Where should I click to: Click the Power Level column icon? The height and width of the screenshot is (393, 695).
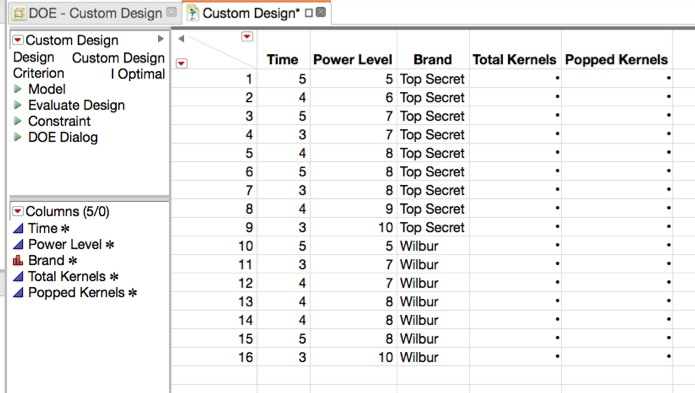pos(18,244)
